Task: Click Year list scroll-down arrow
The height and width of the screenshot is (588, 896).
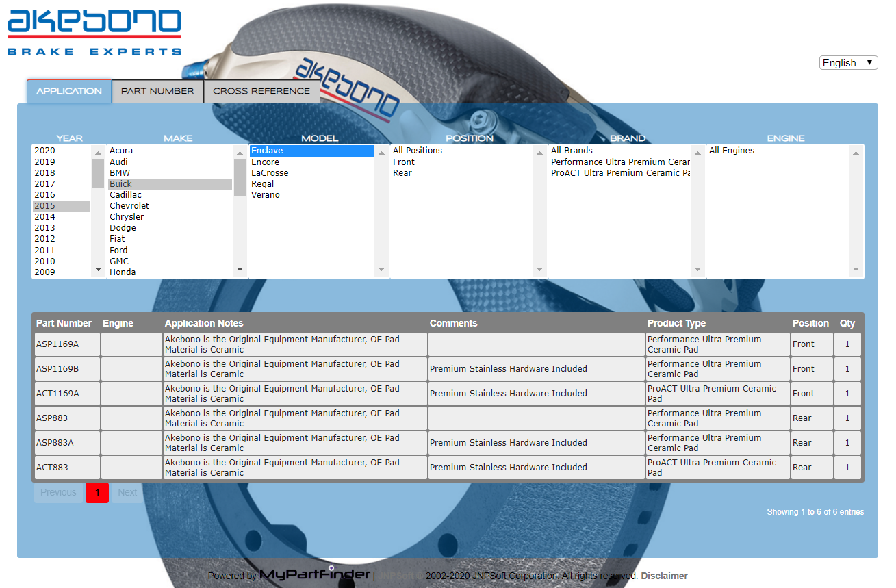Action: click(99, 270)
